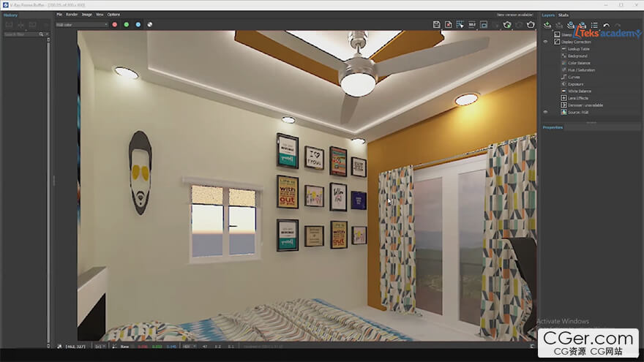Click the create layer icon
Viewport: 644px width, 362px height.
(547, 25)
